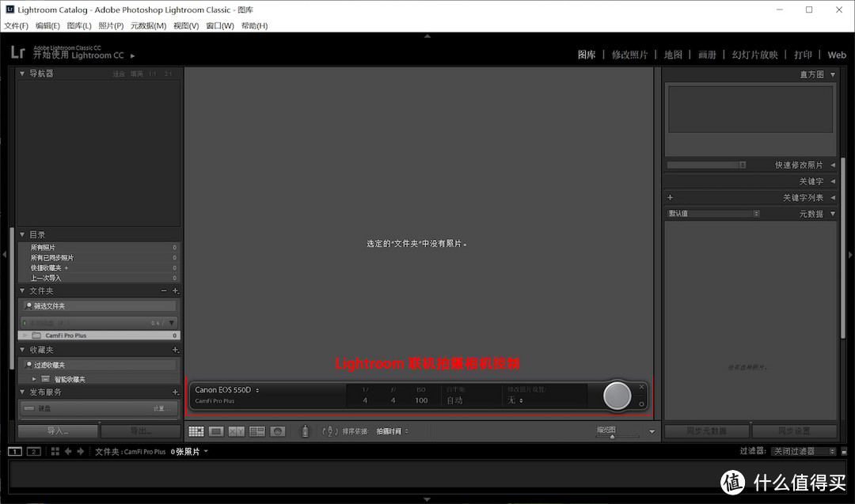This screenshot has width=855, height=504.
Task: Collapse the right panel arrow
Action: [850, 255]
